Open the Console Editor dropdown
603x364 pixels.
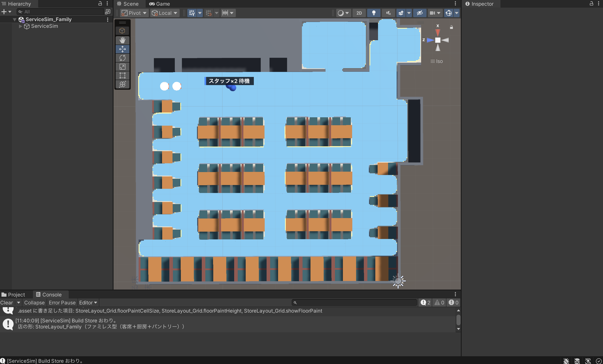tap(88, 303)
